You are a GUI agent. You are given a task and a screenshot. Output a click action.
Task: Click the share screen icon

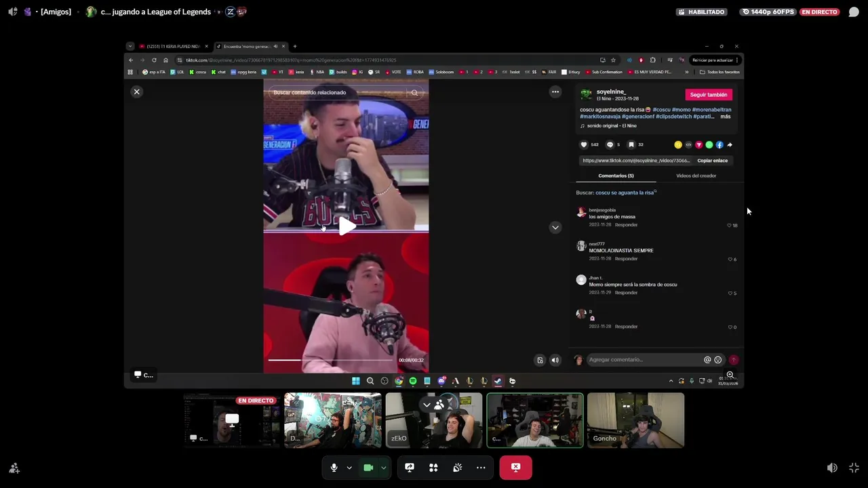(x=410, y=467)
